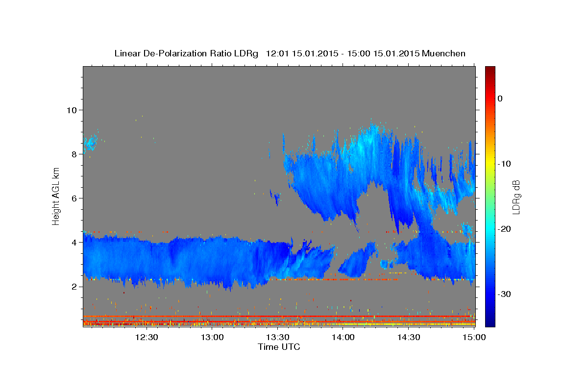This screenshot has width=588, height=392.
Task: Click the dark red top of the colorbar
Action: point(490,71)
